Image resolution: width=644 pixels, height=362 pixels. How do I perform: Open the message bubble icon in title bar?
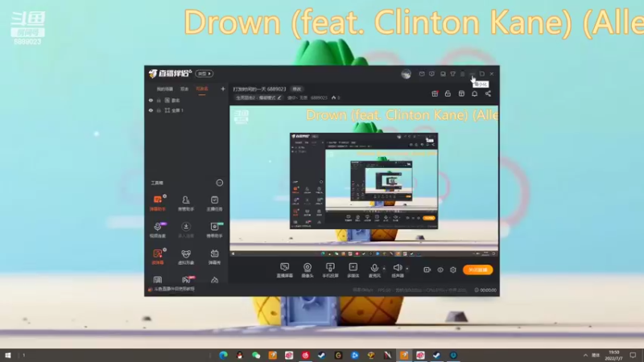[x=431, y=74]
